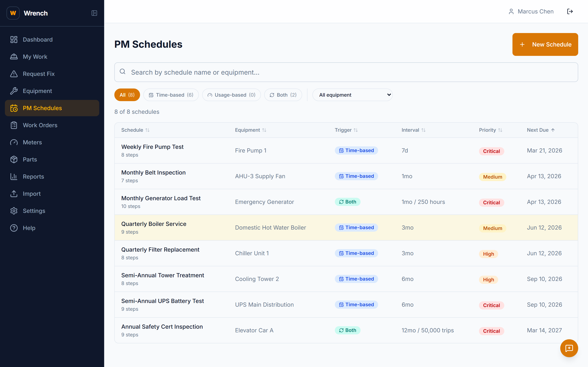Open Reports via the bar-chart icon

(x=14, y=176)
